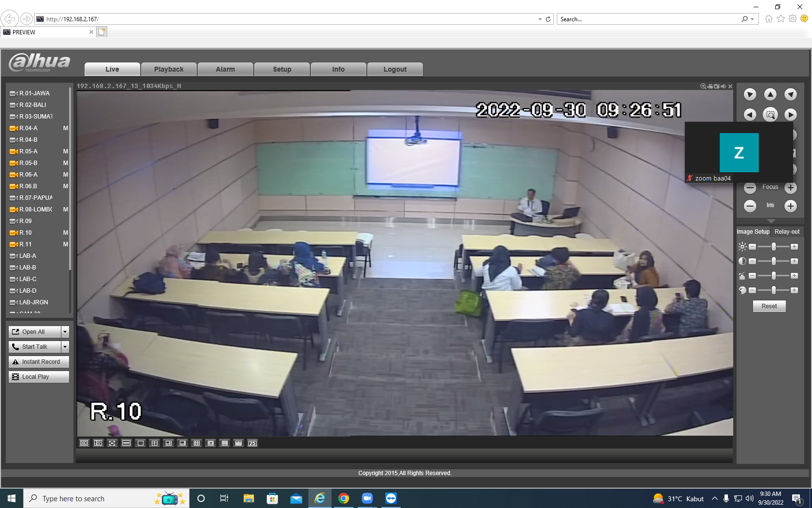Image resolution: width=812 pixels, height=508 pixels.
Task: Click the Local Play button
Action: [x=39, y=377]
